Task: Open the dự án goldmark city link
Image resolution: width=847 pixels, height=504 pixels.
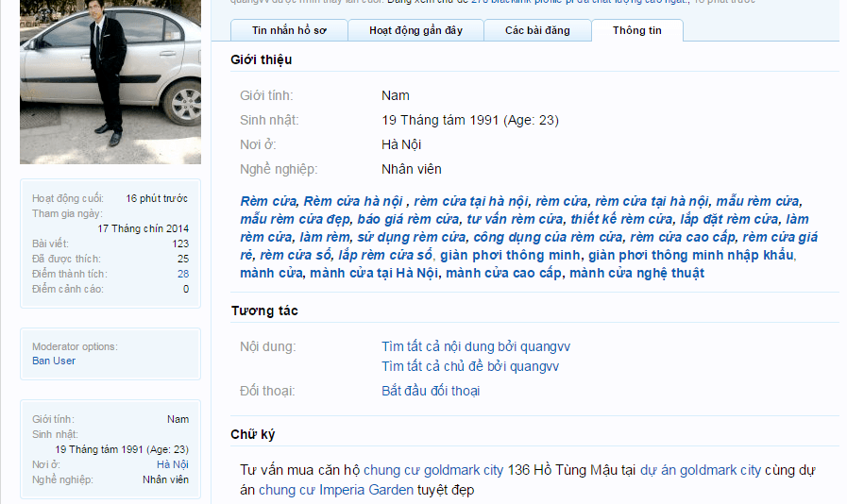Action: point(700,470)
